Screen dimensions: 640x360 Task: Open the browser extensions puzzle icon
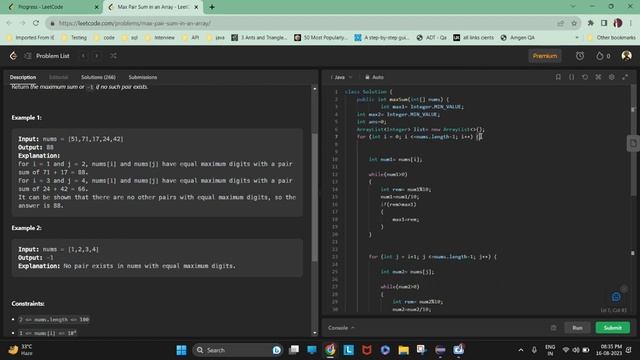(590, 23)
